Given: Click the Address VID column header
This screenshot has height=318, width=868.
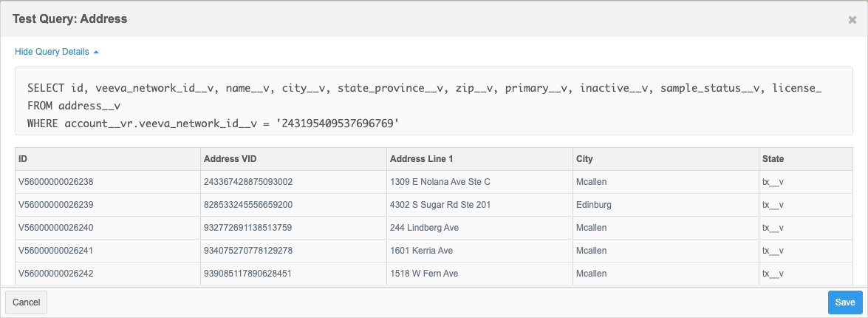Looking at the screenshot, I should (230, 159).
